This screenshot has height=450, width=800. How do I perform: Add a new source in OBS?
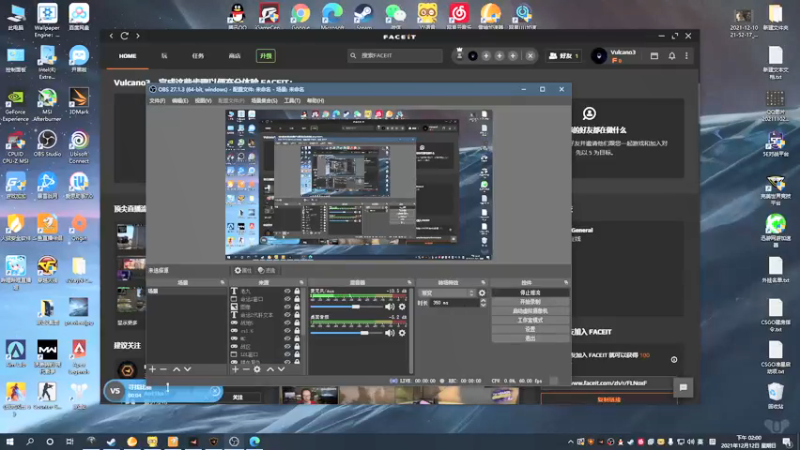[235, 369]
